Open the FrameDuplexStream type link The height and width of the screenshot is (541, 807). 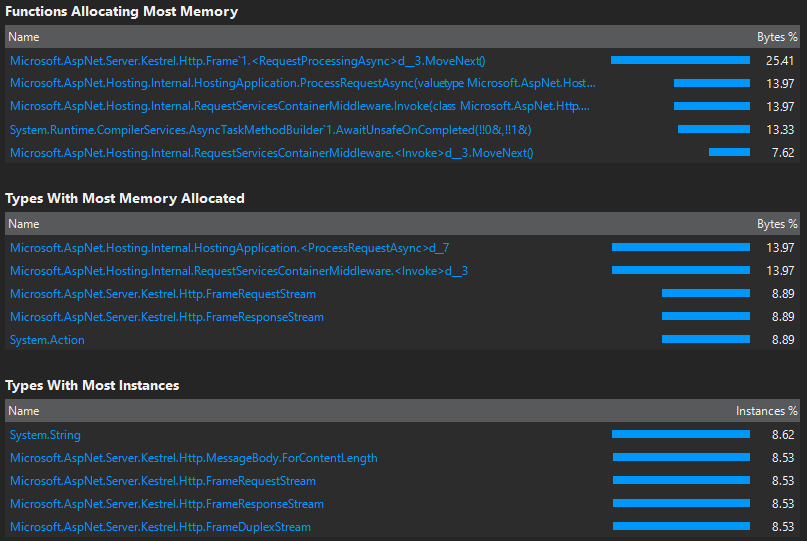(x=160, y=527)
